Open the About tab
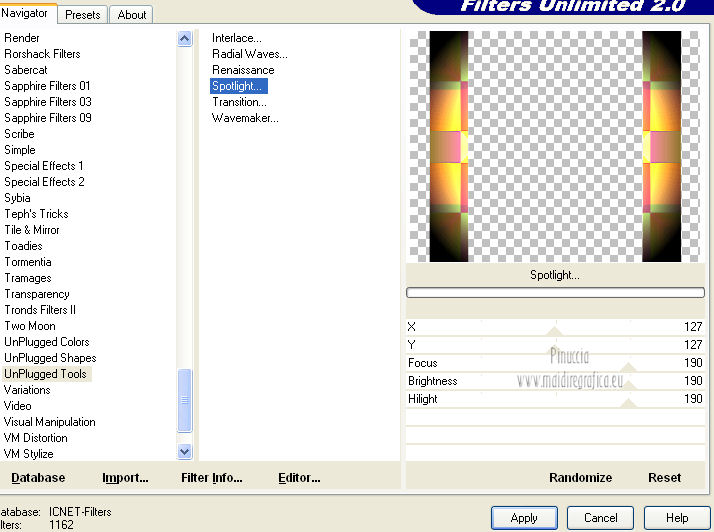Viewport: 714px width, 532px height. coord(132,15)
